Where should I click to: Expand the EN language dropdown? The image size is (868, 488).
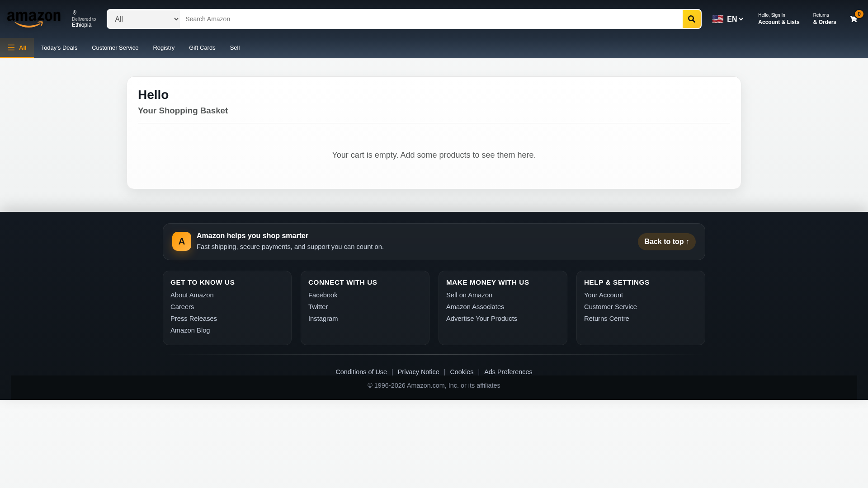click(735, 19)
